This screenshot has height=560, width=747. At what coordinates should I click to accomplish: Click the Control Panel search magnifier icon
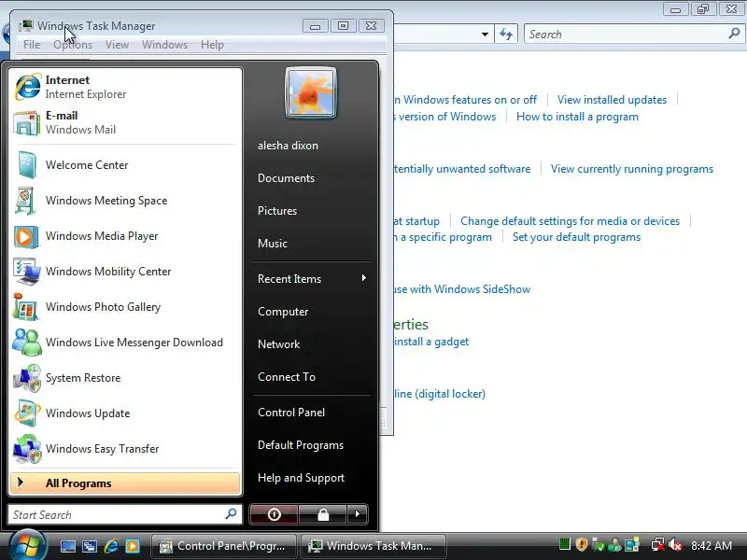tap(734, 34)
